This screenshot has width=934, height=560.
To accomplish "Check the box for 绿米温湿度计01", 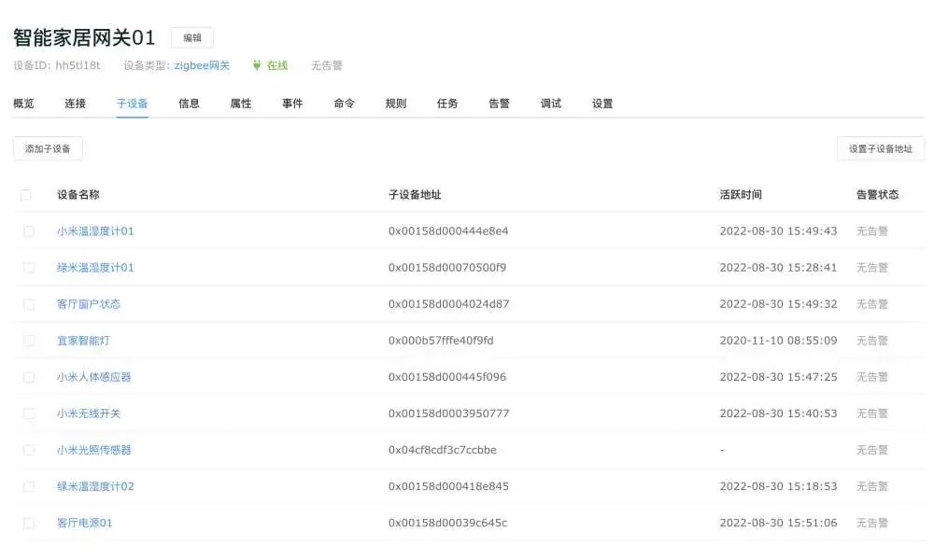I will pos(29,268).
